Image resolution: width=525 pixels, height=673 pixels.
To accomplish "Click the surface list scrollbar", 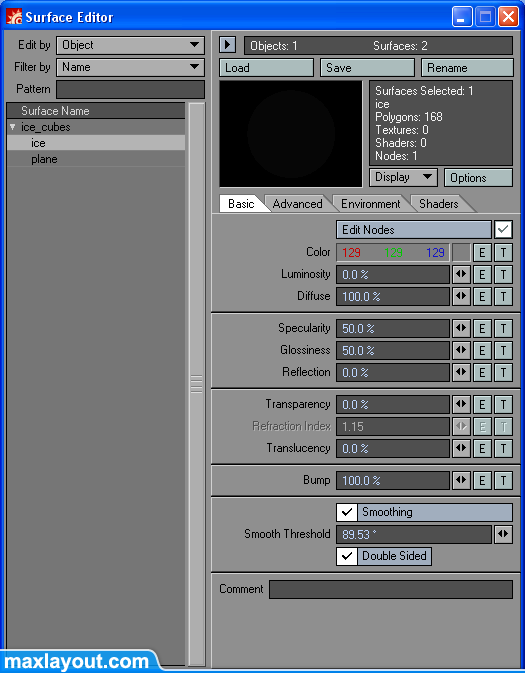I will 197,384.
